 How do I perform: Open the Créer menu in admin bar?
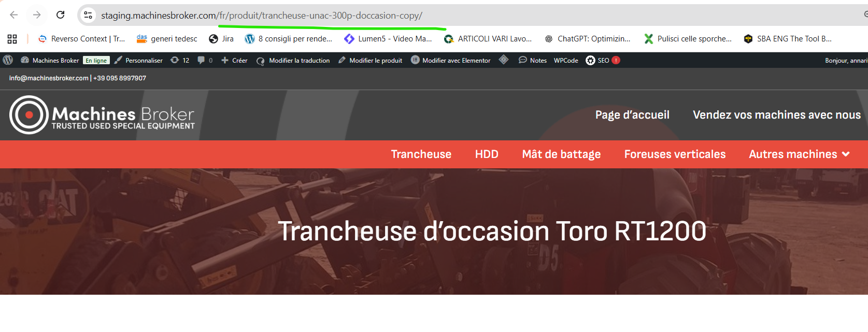(x=234, y=60)
